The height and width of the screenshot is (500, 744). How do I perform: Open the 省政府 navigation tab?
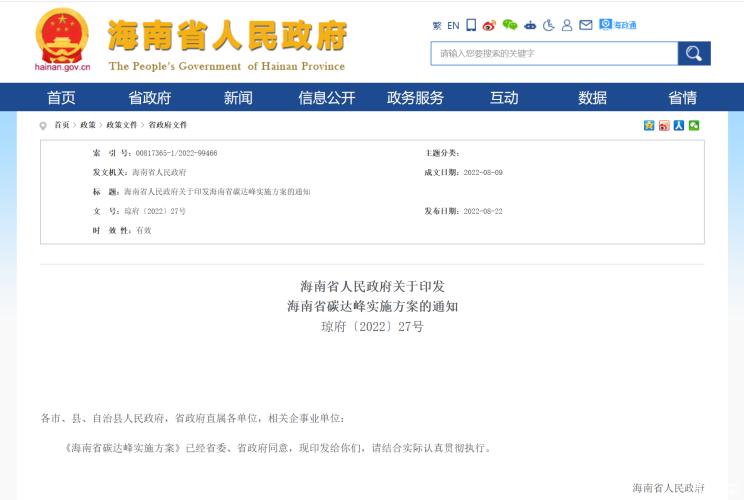(149, 97)
